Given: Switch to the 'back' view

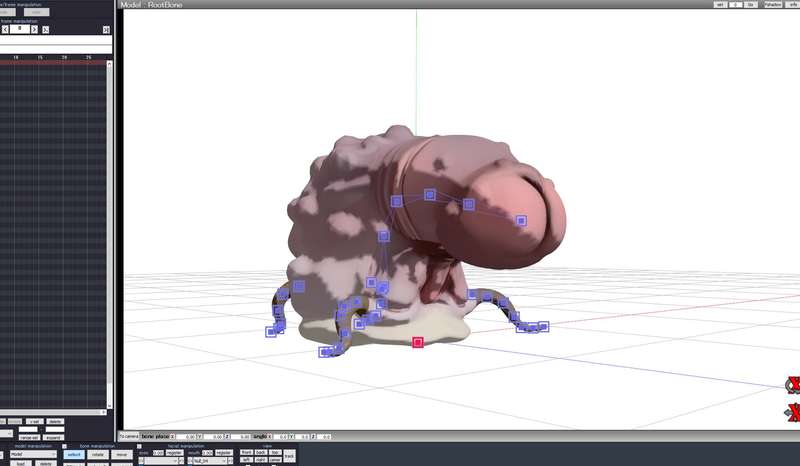Looking at the screenshot, I should click(261, 452).
